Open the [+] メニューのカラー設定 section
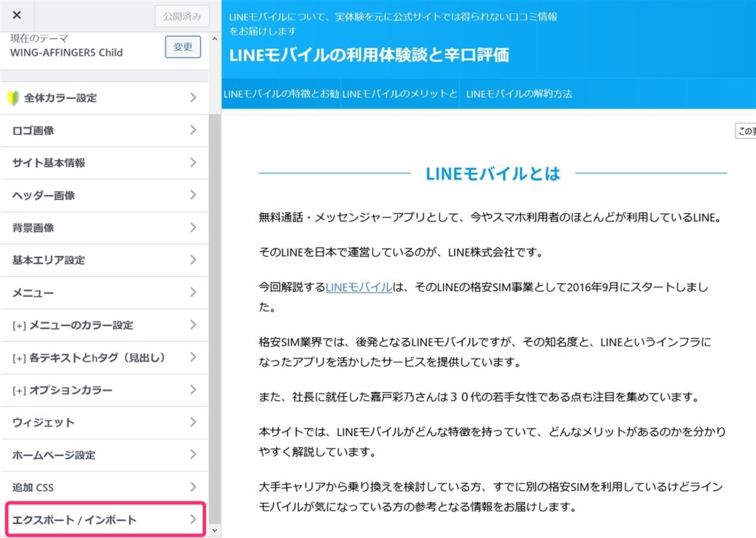Viewport: 756px width, 538px height. 104,325
